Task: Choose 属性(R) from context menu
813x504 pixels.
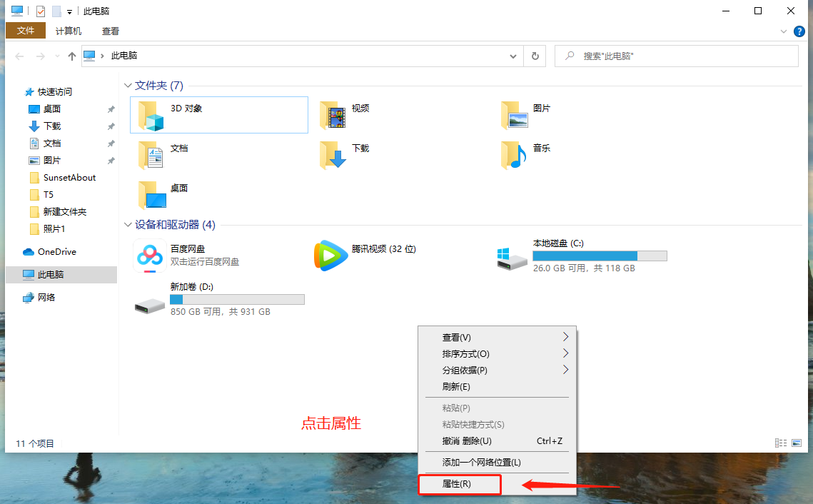Action: pos(498,484)
